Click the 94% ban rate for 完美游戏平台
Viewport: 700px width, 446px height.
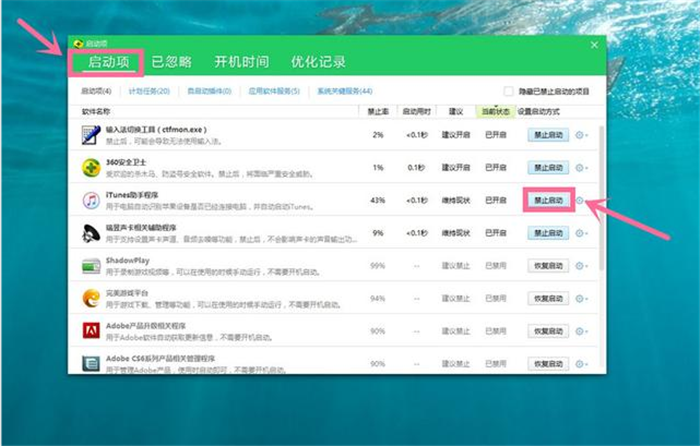(378, 299)
